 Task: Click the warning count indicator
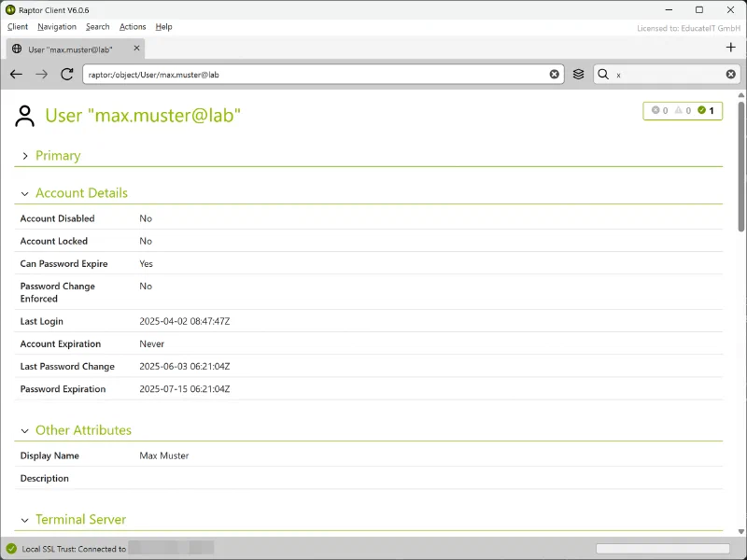(x=684, y=110)
